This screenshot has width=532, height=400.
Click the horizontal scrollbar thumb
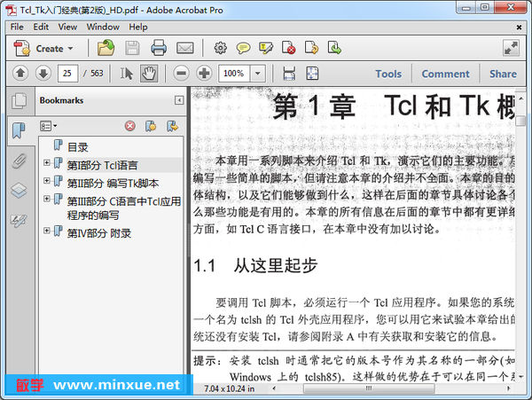(369, 388)
